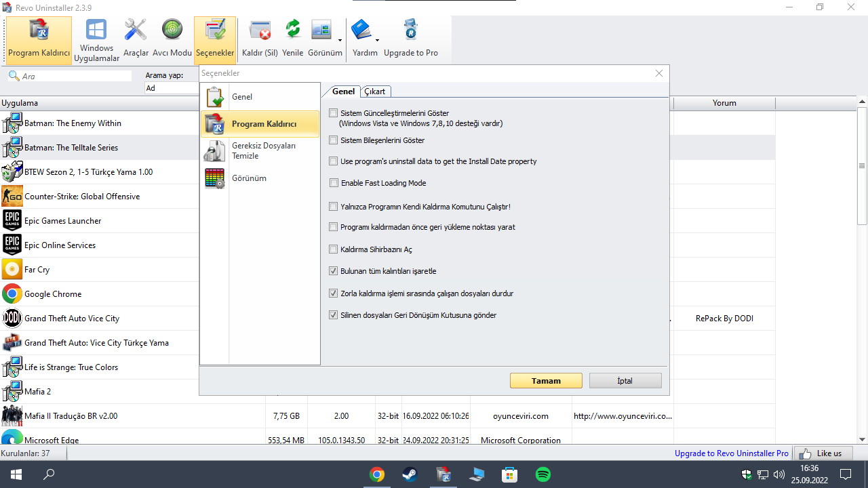Image resolution: width=868 pixels, height=488 pixels.
Task: Toggle Enable Fast Loading Mode
Action: click(333, 183)
